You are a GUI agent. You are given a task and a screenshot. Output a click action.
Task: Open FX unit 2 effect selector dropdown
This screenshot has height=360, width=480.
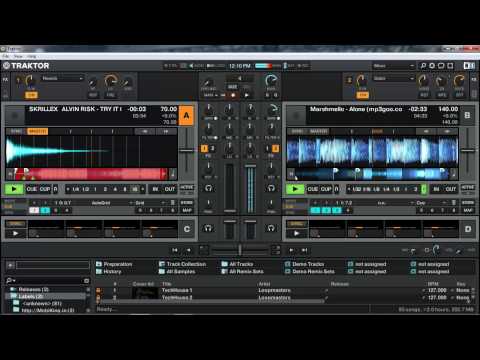click(x=394, y=78)
